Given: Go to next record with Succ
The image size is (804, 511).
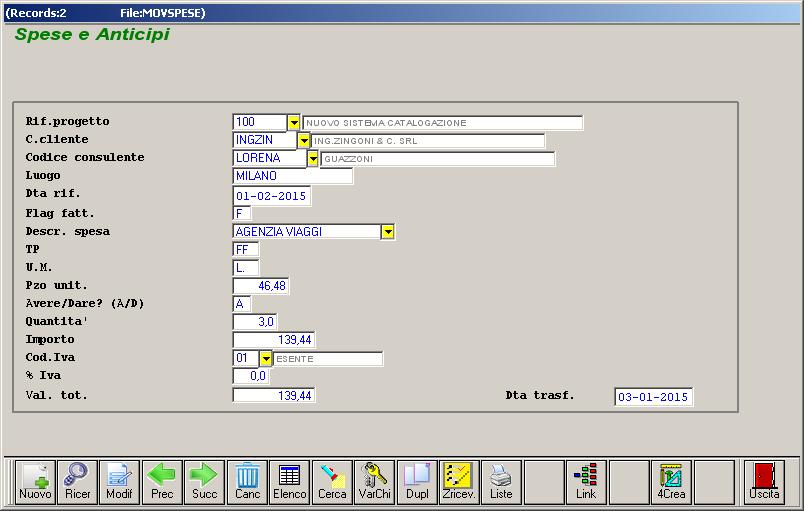Looking at the screenshot, I should tap(205, 482).
